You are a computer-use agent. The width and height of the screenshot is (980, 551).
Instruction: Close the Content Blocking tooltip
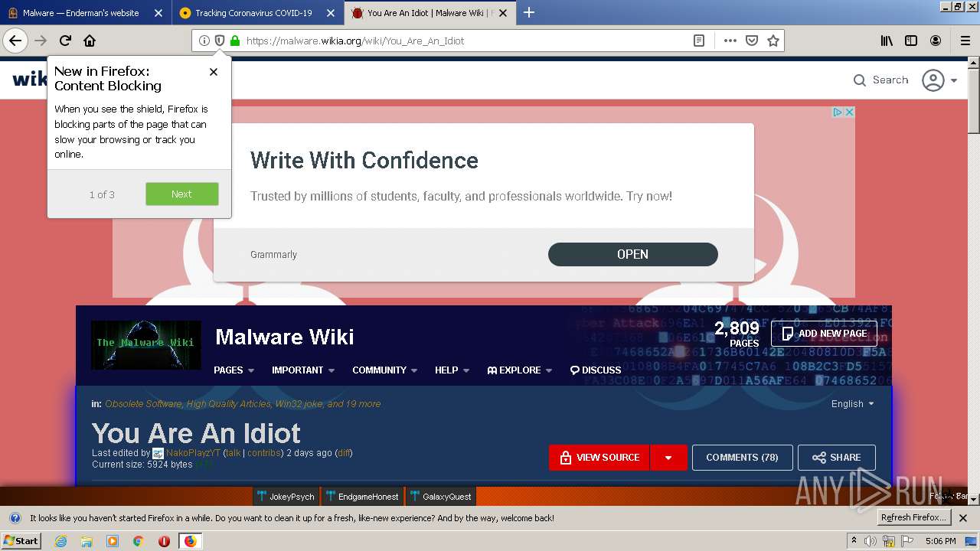pos(214,72)
